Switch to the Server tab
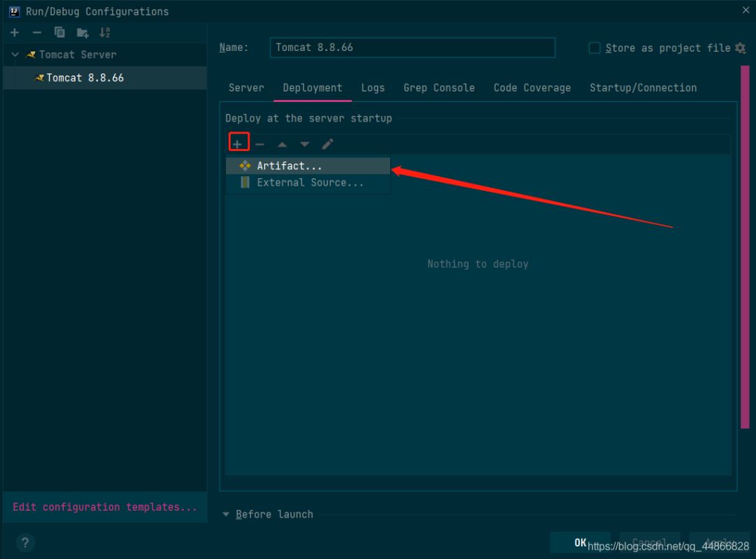Screen dimensions: 756x559 [246, 88]
